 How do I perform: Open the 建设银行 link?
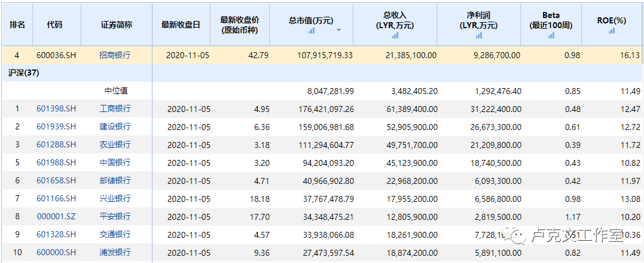click(x=115, y=126)
